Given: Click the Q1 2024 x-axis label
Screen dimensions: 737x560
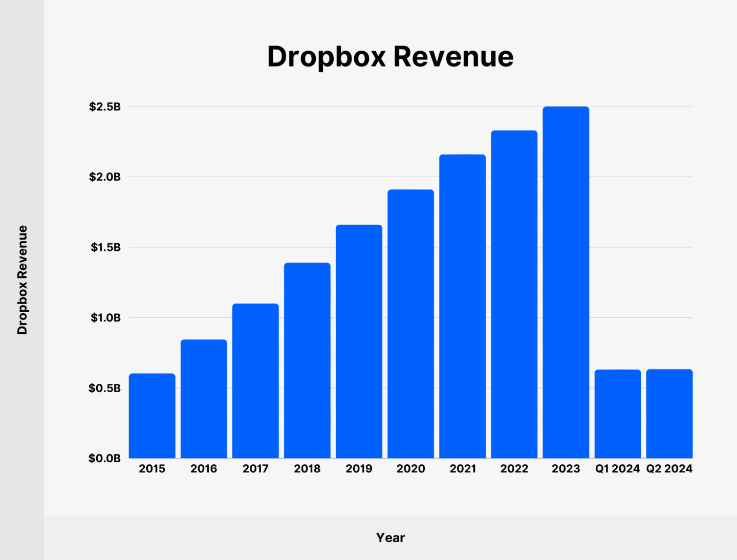Looking at the screenshot, I should click(x=617, y=468).
